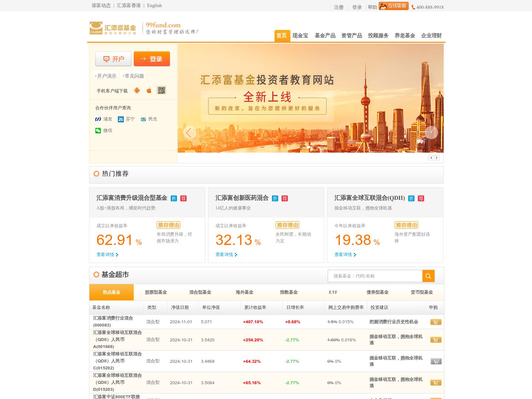
Task: Open fund 汇添富消费行业混合 (000083)
Action: point(113,321)
